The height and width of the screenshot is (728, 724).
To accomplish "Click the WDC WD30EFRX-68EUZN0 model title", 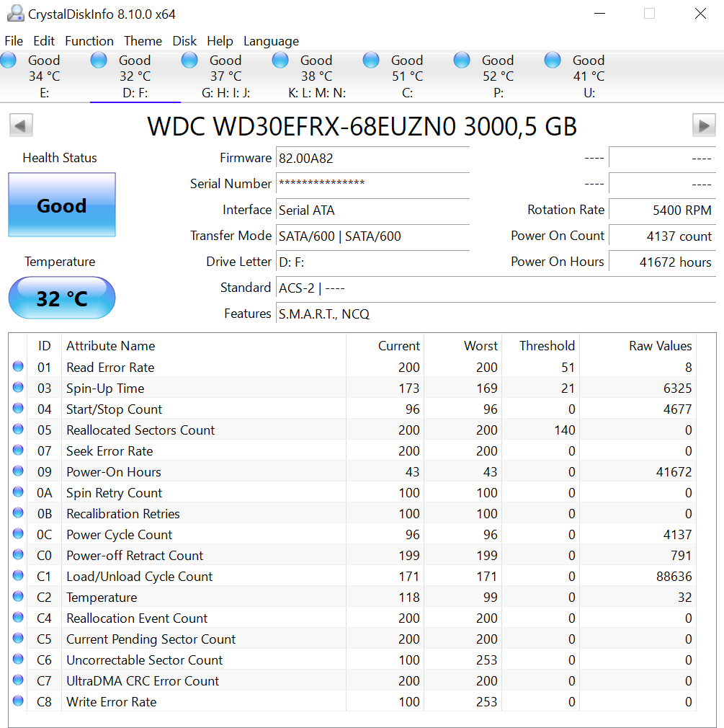I will [x=362, y=126].
